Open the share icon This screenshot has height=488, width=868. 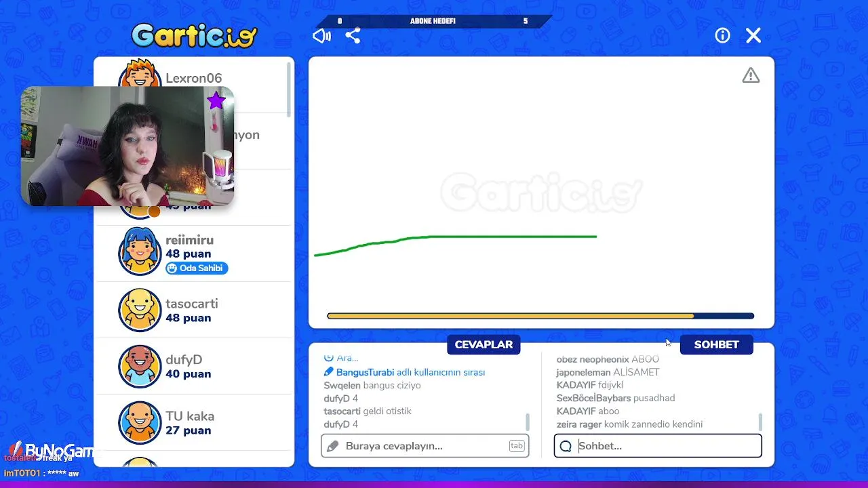click(353, 36)
